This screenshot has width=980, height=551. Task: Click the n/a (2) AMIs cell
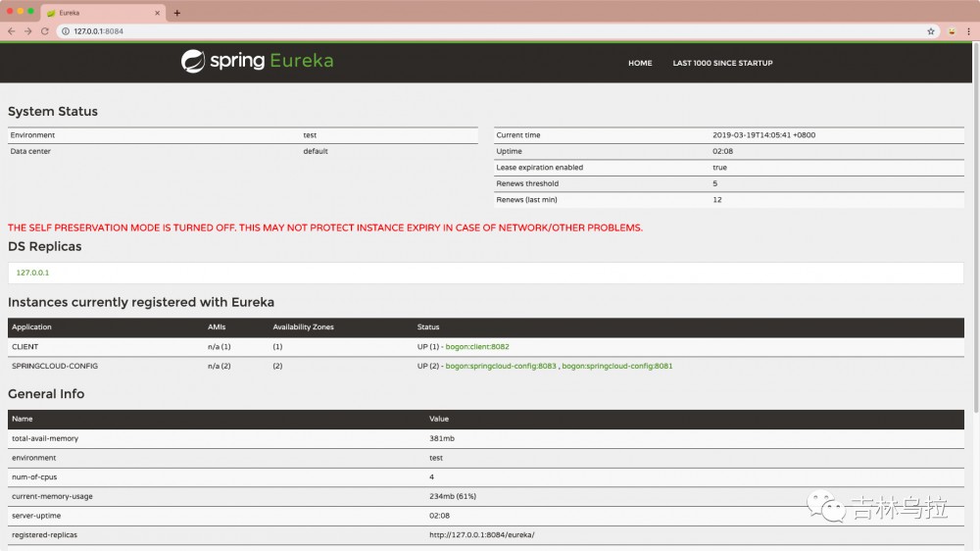[220, 366]
